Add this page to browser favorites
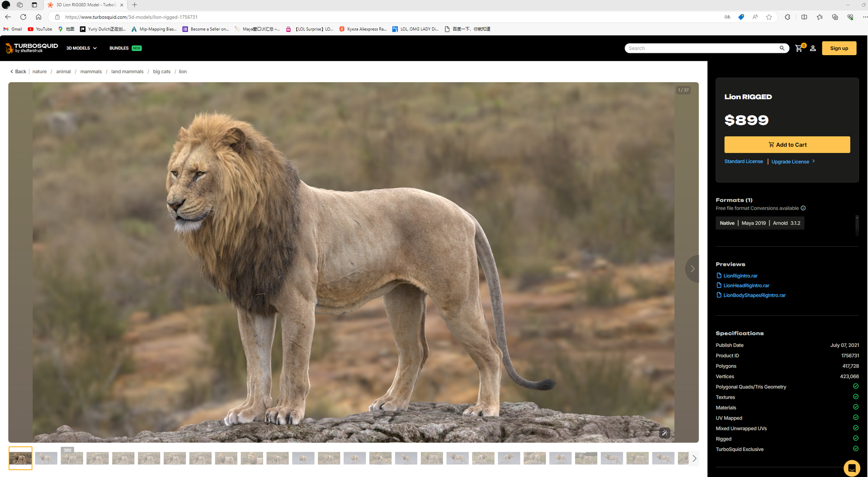 click(769, 17)
